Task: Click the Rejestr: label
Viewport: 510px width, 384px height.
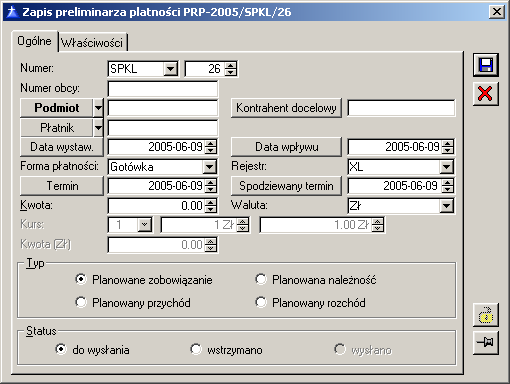Action: [249, 166]
